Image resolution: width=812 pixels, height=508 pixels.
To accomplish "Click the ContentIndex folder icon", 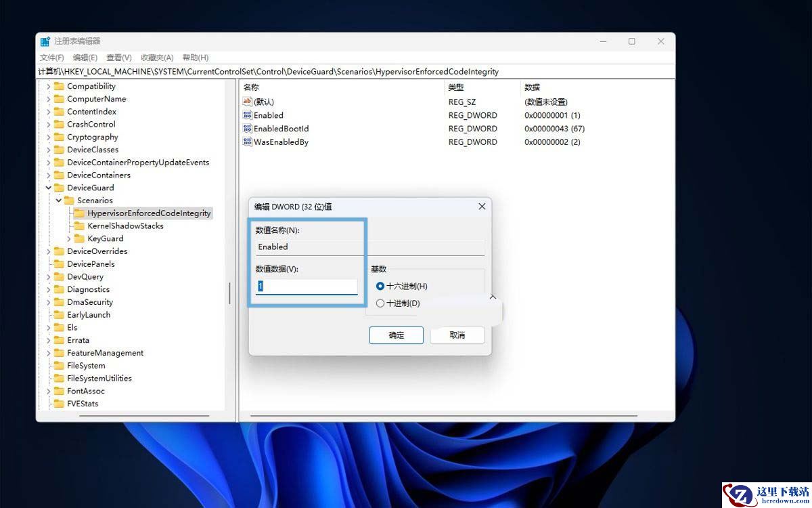I will (59, 112).
